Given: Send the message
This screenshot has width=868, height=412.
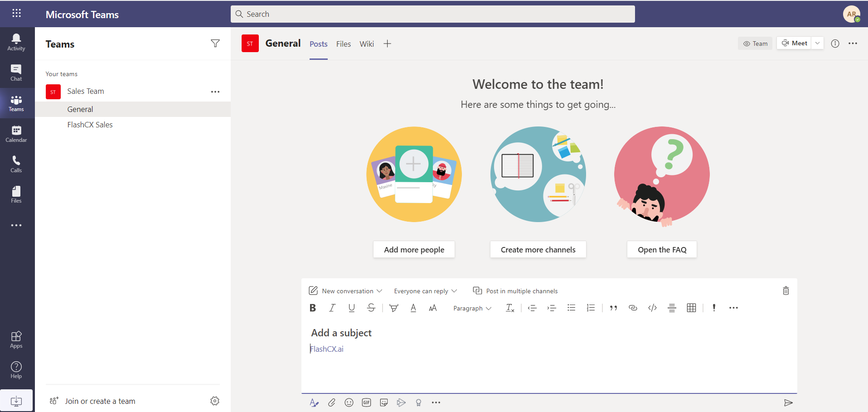Looking at the screenshot, I should coord(788,402).
